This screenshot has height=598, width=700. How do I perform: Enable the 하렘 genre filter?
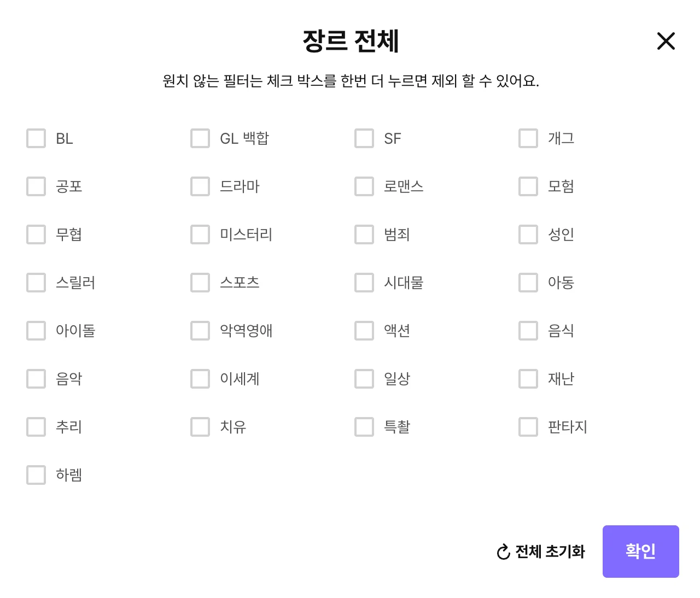click(36, 475)
